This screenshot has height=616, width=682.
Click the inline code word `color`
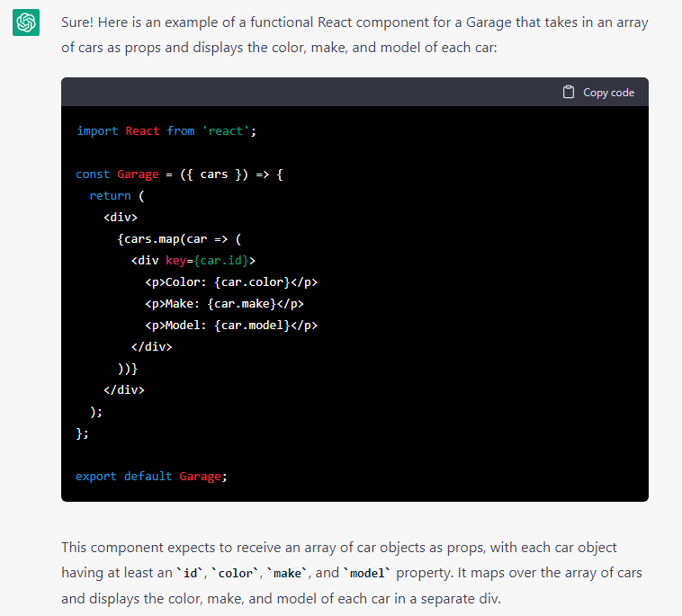tap(236, 574)
